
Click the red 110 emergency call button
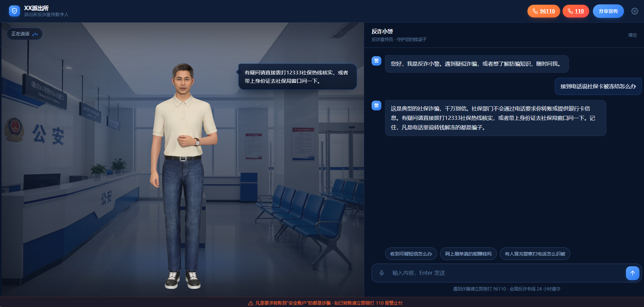click(x=576, y=11)
